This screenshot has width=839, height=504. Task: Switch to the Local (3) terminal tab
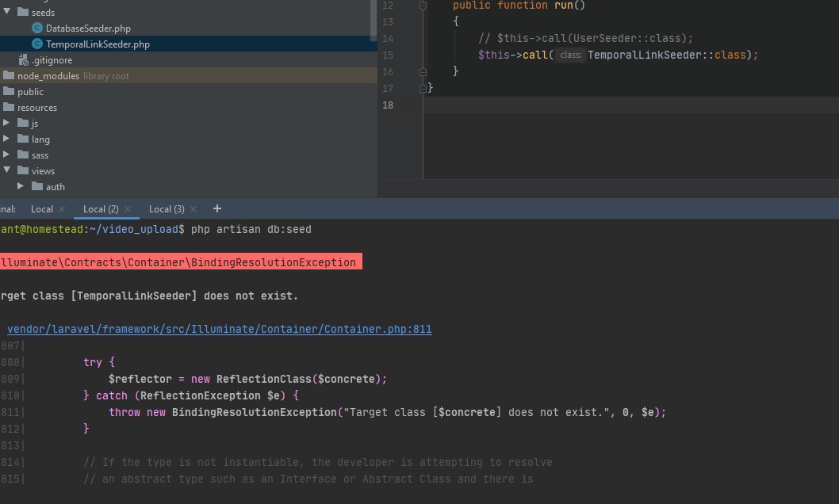[x=167, y=209]
